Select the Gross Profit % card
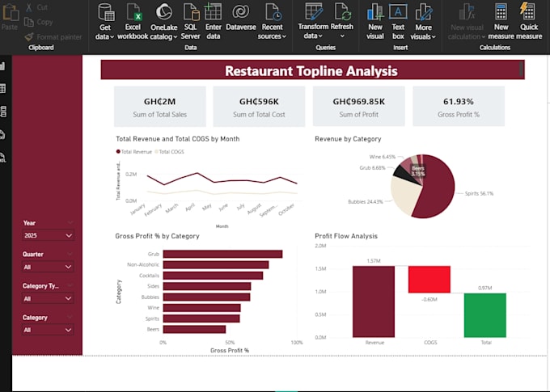Viewport: 550px width, 392px height. 459,107
